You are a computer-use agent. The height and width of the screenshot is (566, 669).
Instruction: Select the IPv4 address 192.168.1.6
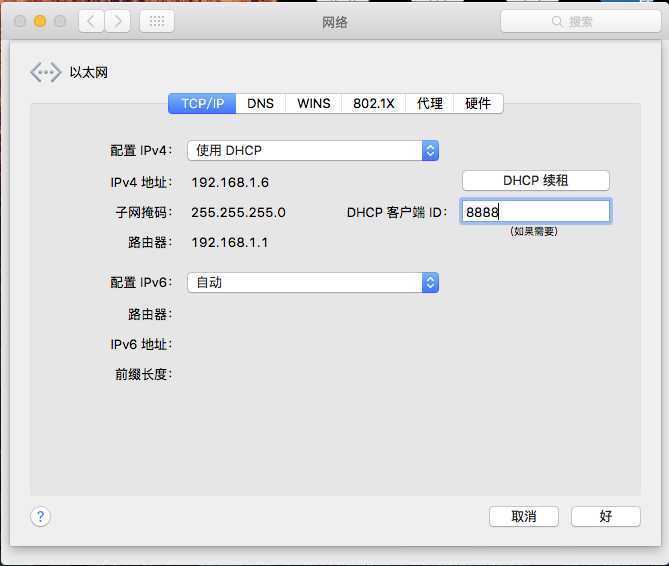point(230,183)
